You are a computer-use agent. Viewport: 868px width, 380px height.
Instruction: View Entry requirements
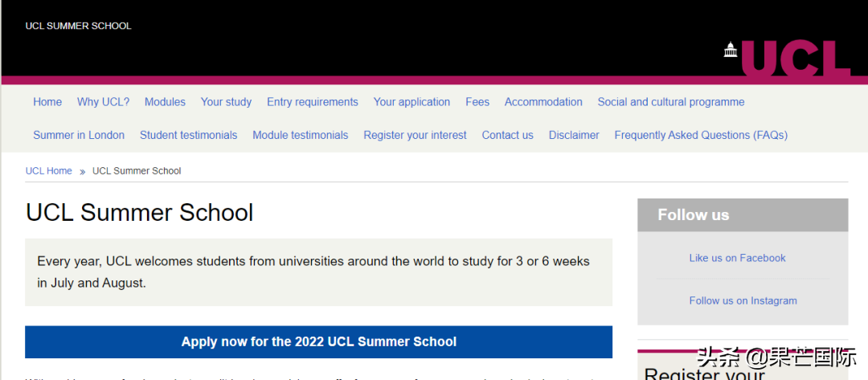coord(312,102)
